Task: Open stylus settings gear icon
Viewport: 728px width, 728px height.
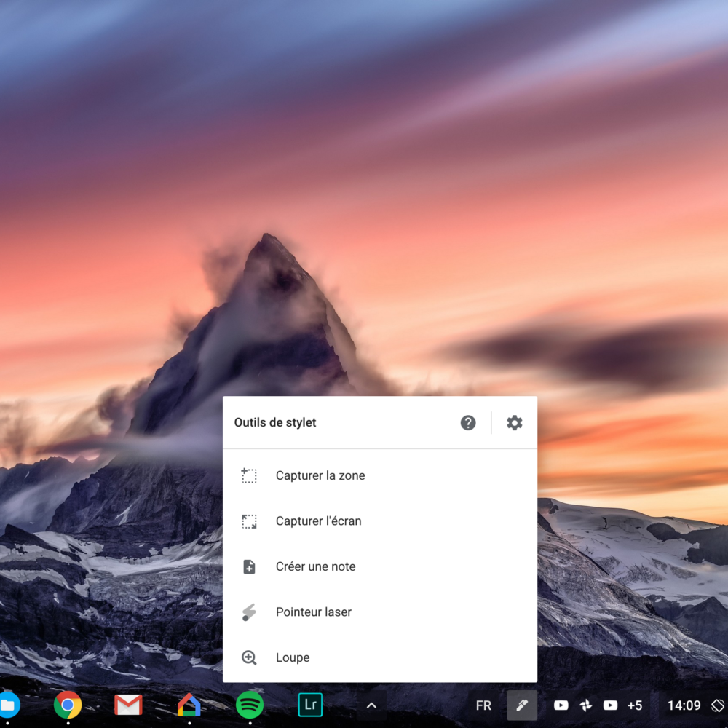Action: [x=515, y=422]
